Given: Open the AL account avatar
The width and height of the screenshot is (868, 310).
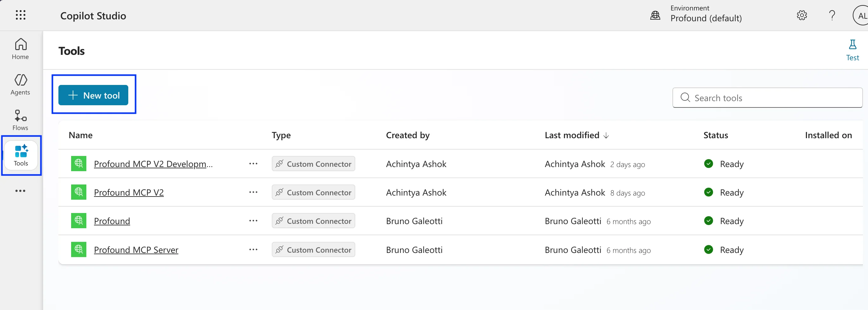Looking at the screenshot, I should [x=860, y=16].
